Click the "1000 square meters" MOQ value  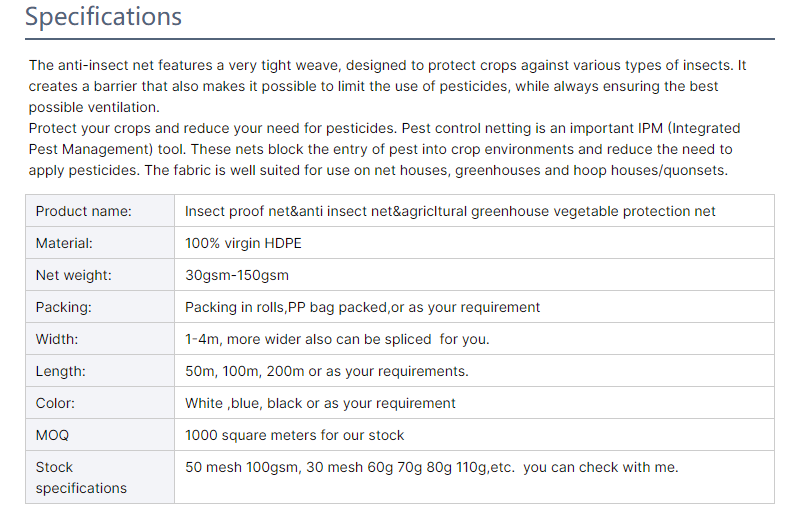[x=295, y=435]
